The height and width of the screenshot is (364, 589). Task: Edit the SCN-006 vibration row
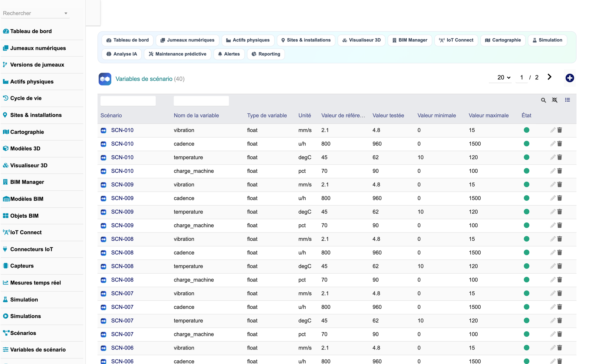pos(553,348)
